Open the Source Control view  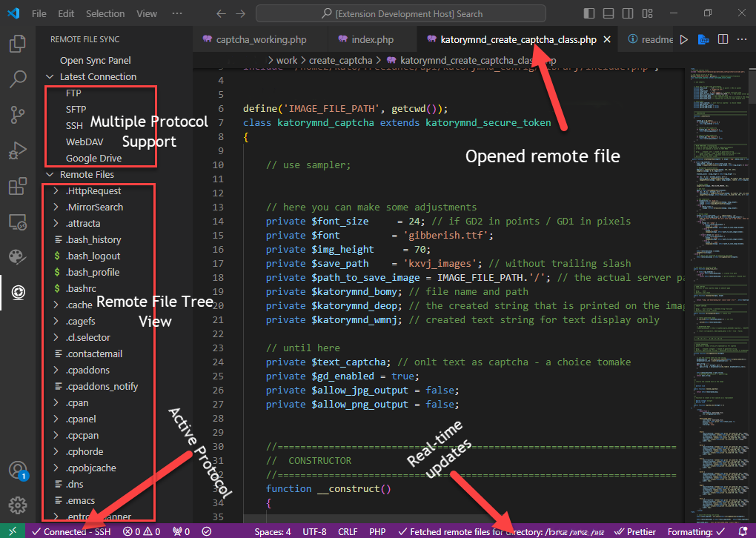(x=18, y=115)
